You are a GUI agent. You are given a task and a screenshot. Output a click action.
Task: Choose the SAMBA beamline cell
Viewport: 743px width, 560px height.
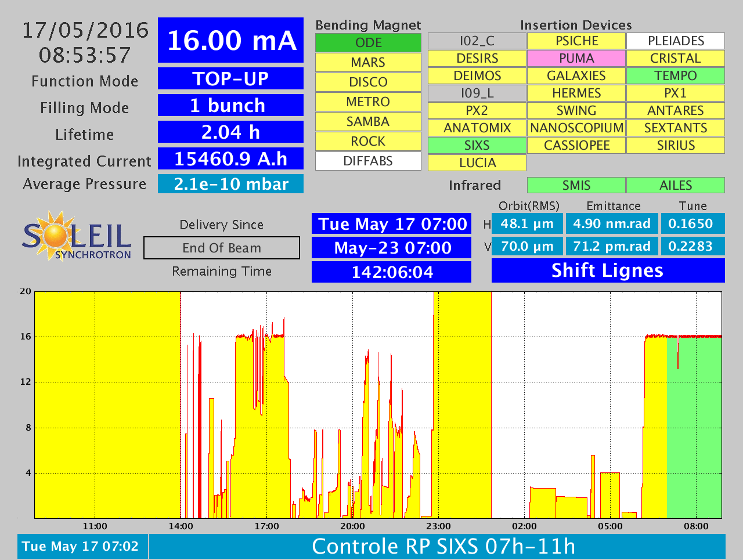(x=368, y=122)
